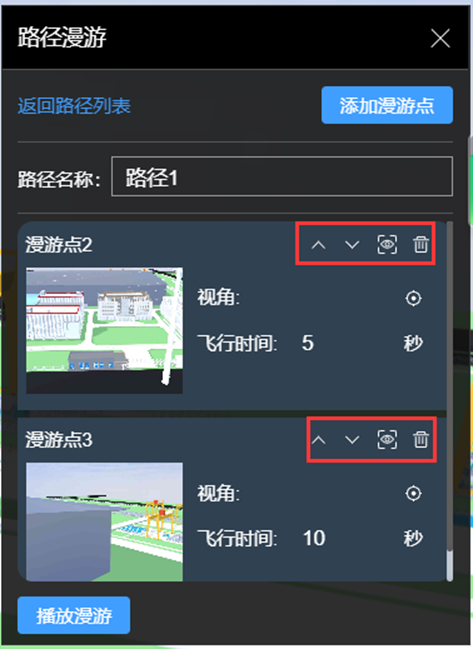Set 漫游点3 视角 with the target icon
473x649 pixels.
[x=413, y=493]
